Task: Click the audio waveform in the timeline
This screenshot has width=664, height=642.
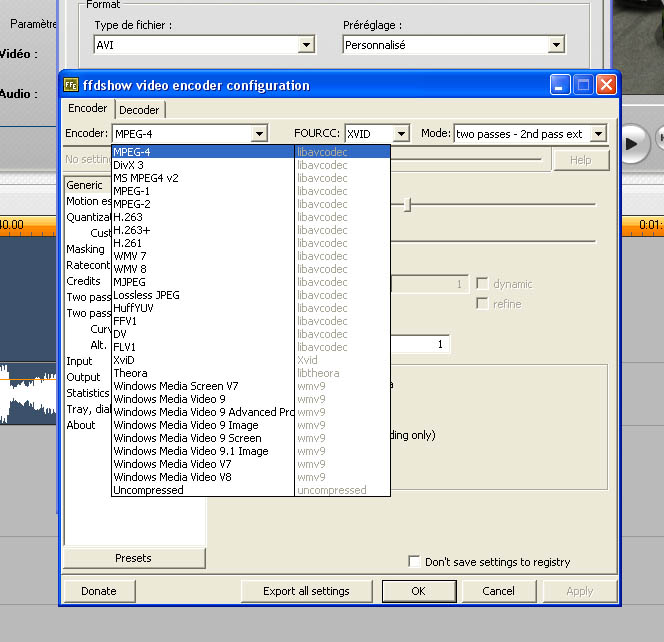Action: [x=28, y=394]
